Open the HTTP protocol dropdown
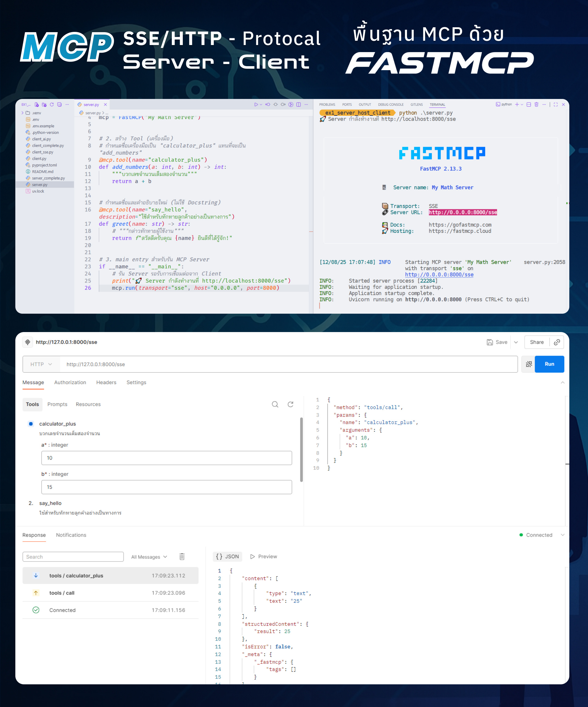The image size is (588, 707). (41, 364)
